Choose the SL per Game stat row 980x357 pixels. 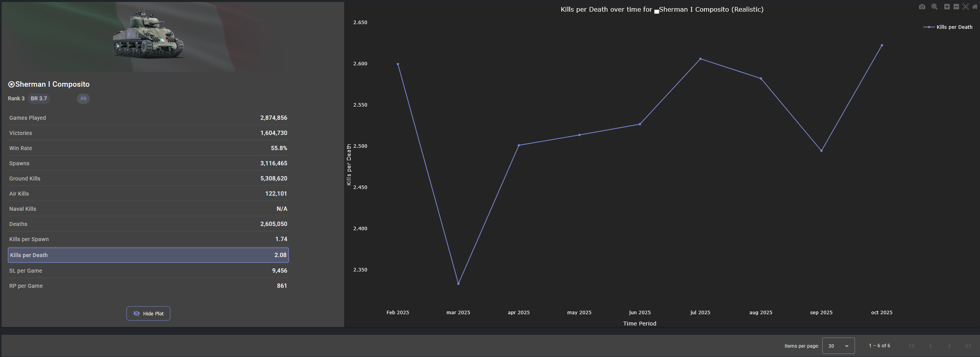coord(148,271)
